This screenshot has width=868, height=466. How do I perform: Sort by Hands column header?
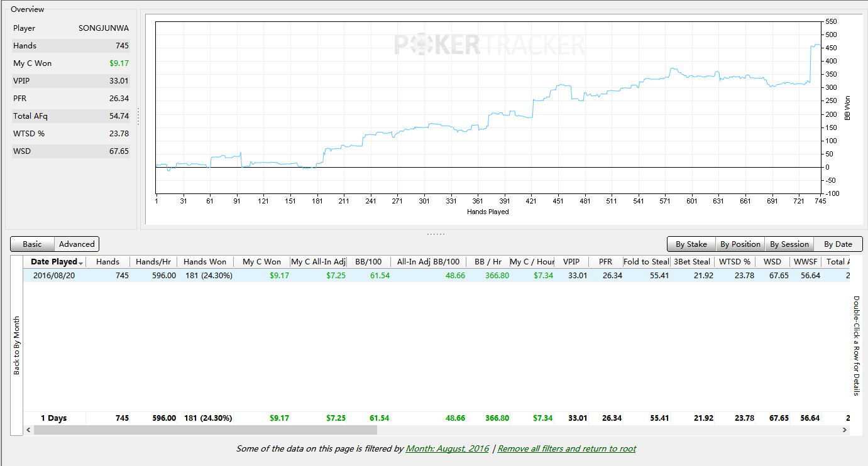(x=107, y=262)
